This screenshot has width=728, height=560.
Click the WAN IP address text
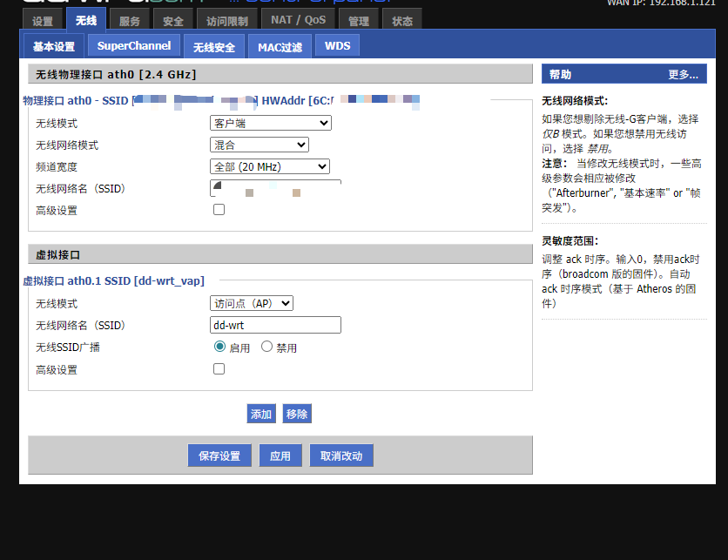(x=661, y=3)
